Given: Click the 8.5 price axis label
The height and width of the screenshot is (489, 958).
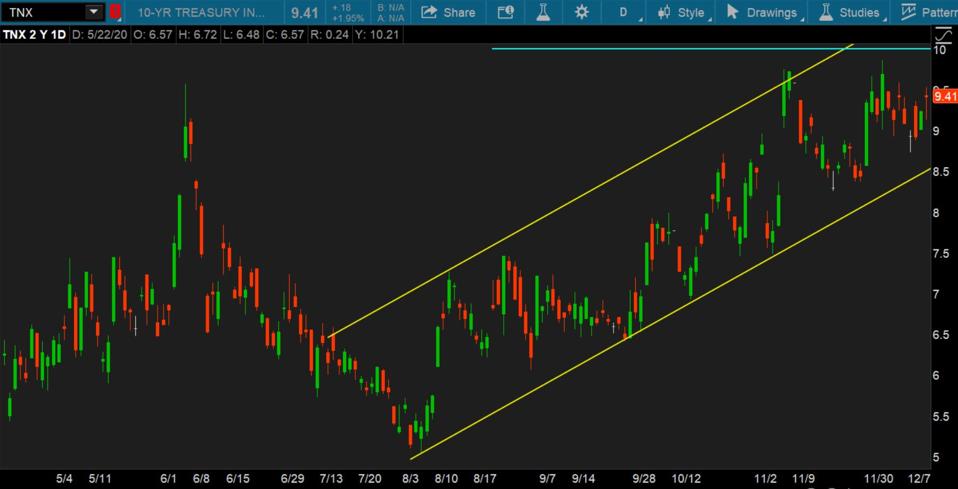Looking at the screenshot, I should coord(940,172).
